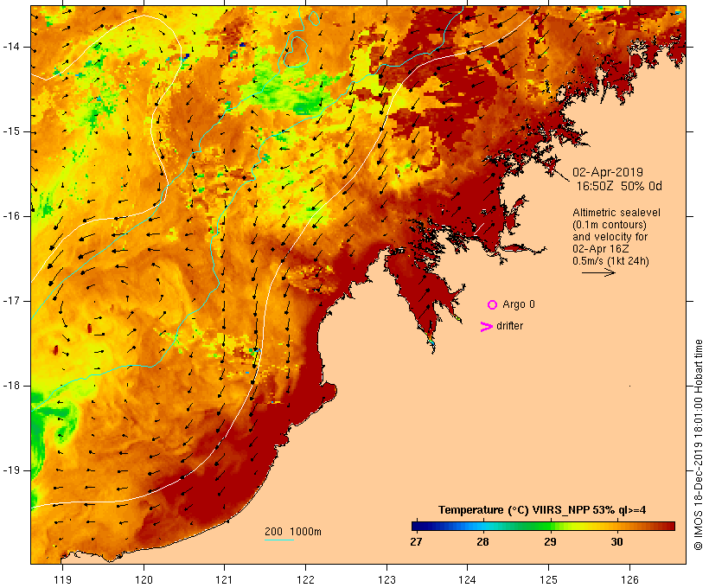Click the "(0.1m contours)" text
Viewport: 709px width, 588px height.
point(610,225)
